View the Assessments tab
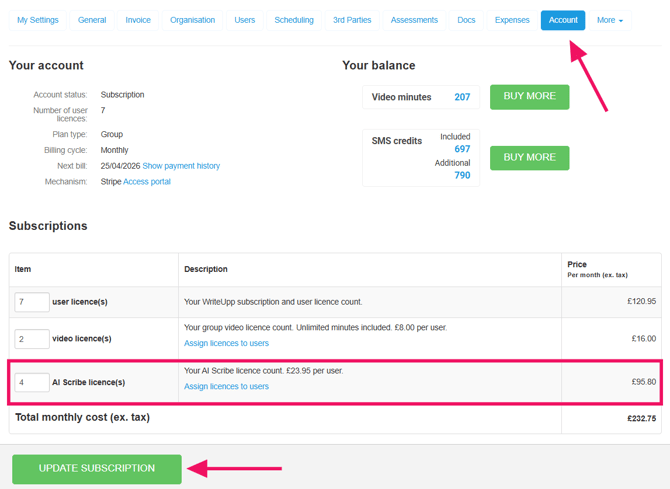 (414, 20)
